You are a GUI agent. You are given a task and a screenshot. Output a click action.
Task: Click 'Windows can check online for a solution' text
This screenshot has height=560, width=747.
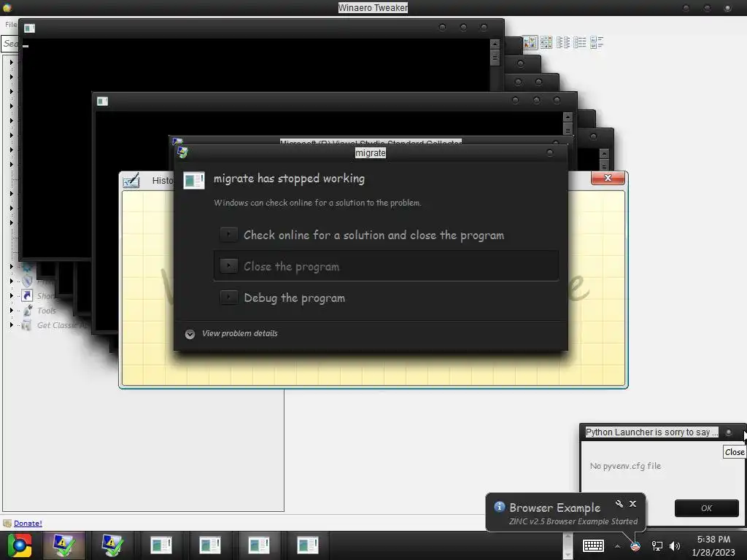[x=317, y=203]
